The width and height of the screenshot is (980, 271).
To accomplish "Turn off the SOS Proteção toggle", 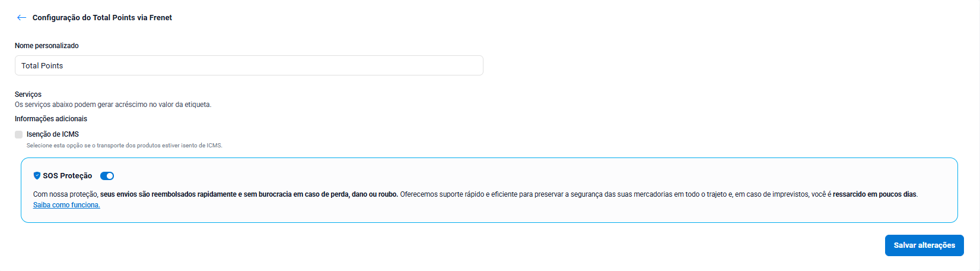I will (x=107, y=176).
